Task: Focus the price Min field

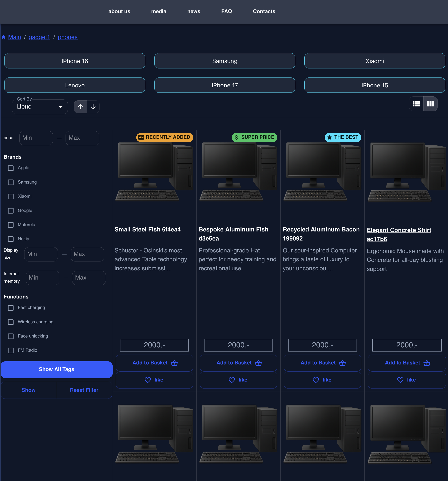Action: click(36, 138)
